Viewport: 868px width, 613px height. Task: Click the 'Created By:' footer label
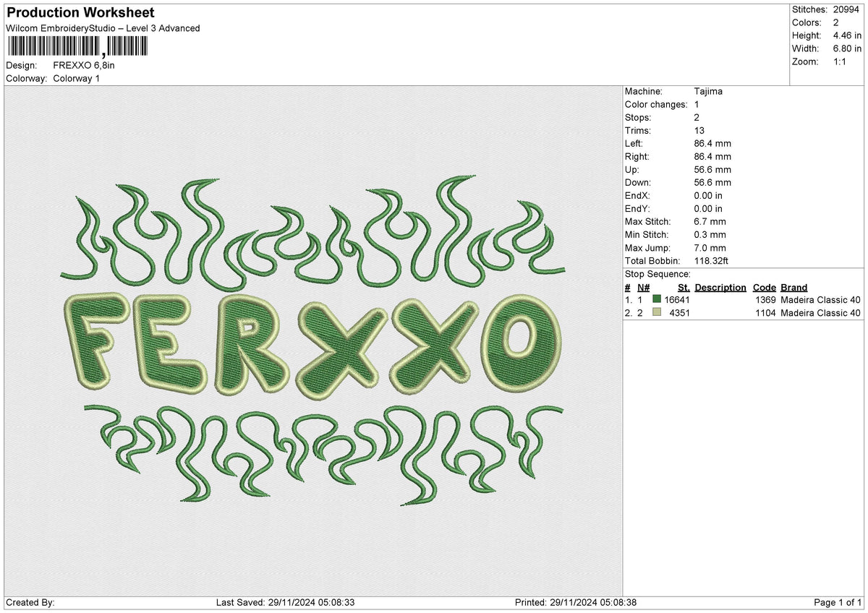(x=30, y=603)
